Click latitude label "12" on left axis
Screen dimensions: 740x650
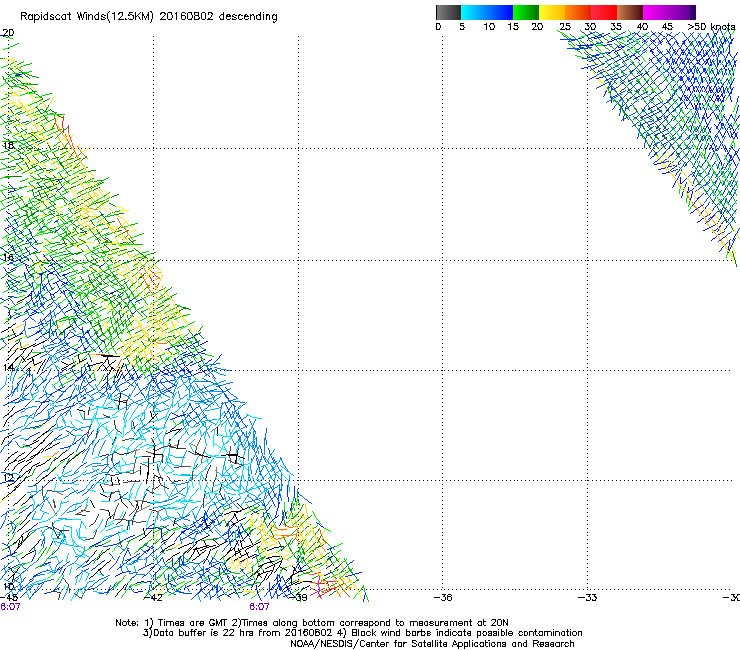[x=8, y=478]
